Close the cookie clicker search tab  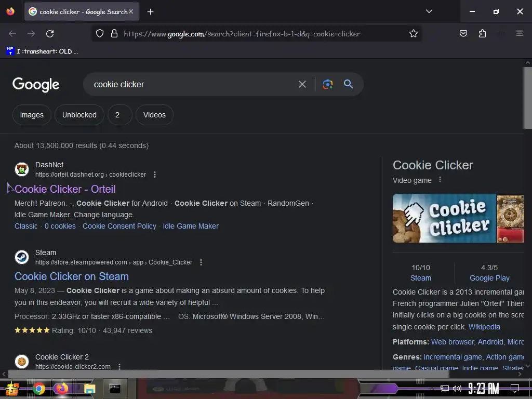click(x=131, y=11)
